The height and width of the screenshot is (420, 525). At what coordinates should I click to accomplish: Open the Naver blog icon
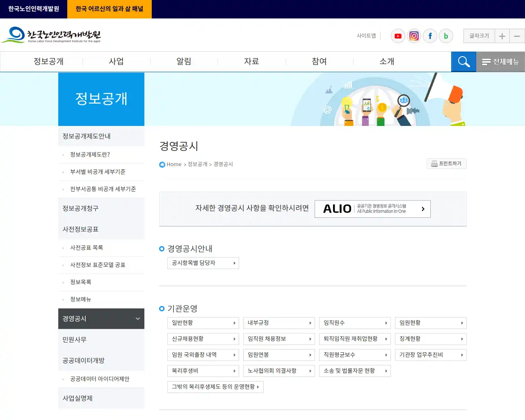click(446, 36)
